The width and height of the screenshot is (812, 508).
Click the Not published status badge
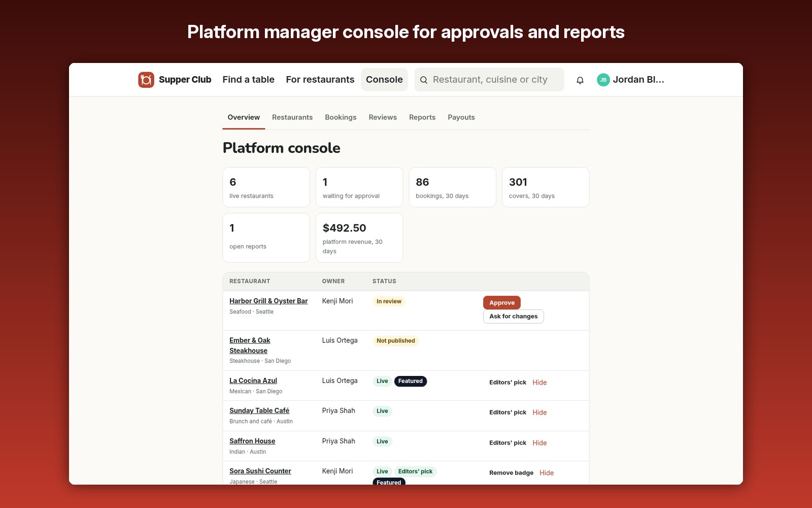pos(396,341)
